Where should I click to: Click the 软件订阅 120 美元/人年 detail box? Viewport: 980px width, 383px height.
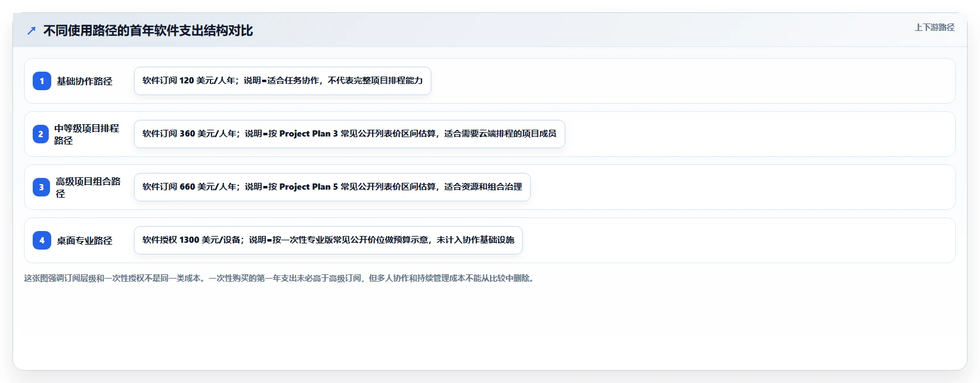coord(283,81)
